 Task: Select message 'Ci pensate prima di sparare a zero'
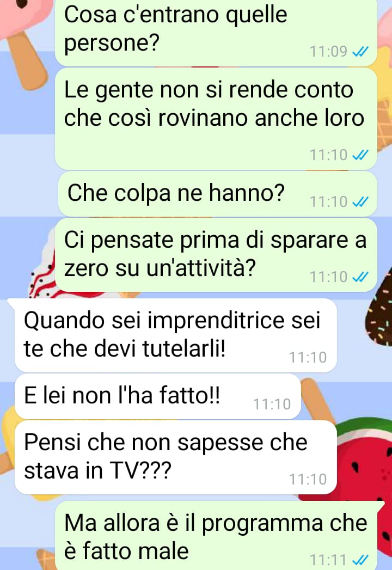[216, 255]
